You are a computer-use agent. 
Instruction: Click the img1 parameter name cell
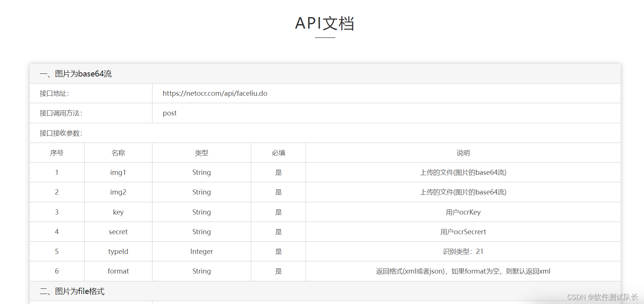[118, 172]
